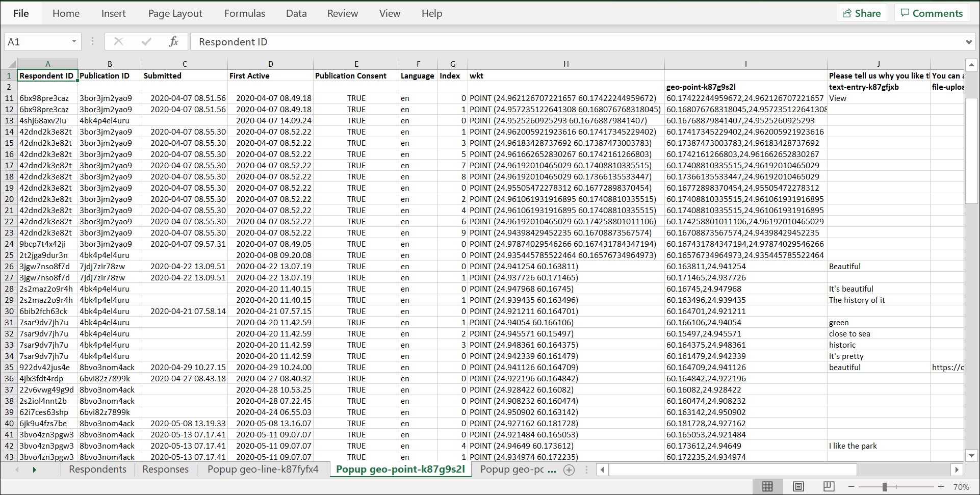Open the Insert ribbon tab

[x=113, y=14]
